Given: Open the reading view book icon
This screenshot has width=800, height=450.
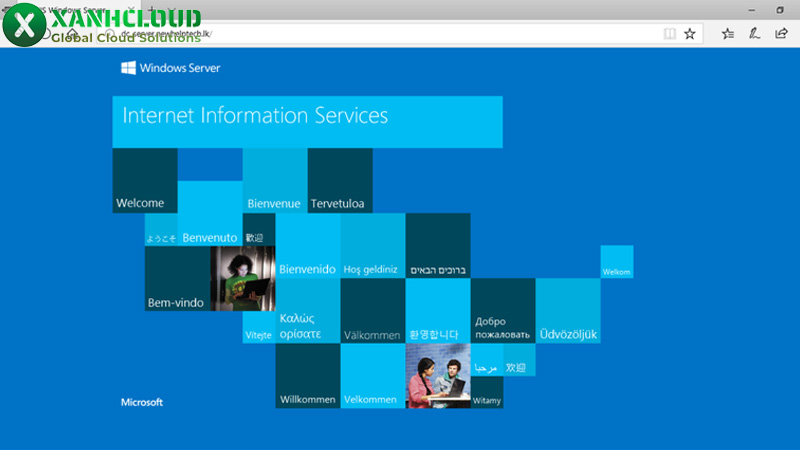Looking at the screenshot, I should click(x=669, y=34).
